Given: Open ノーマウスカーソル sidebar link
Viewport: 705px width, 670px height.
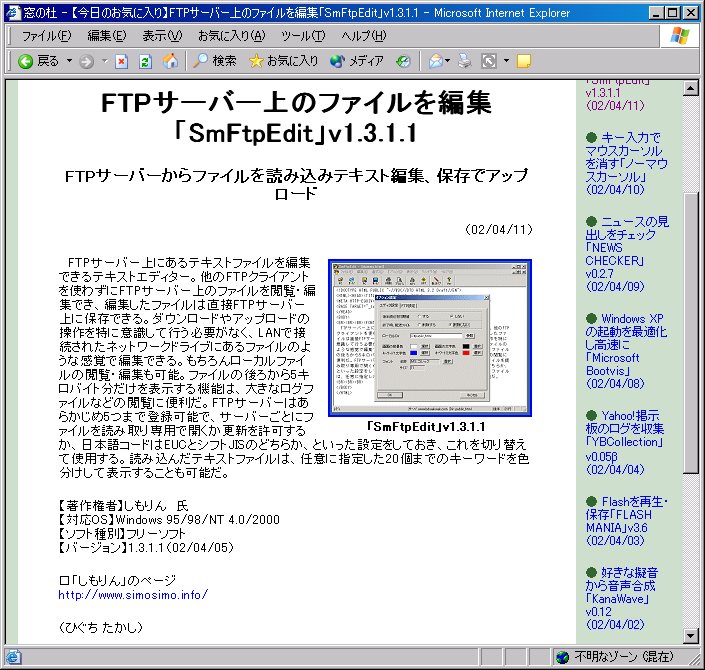Looking at the screenshot, I should click(626, 164).
